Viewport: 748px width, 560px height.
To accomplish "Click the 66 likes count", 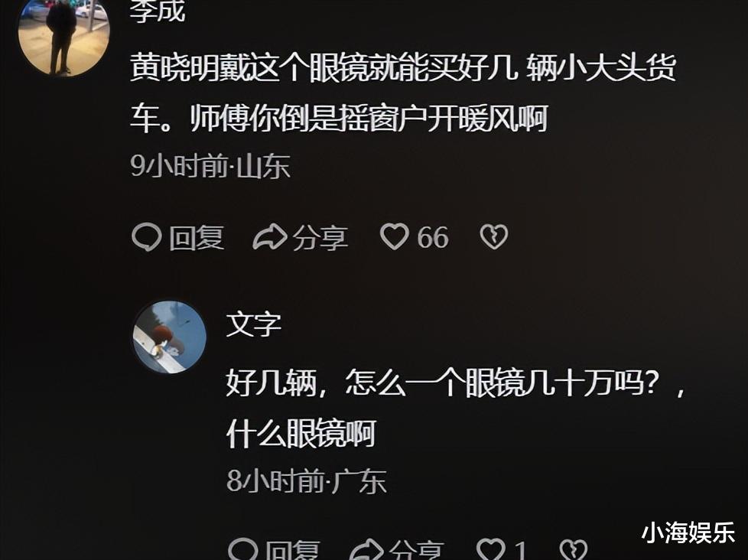I will [x=433, y=238].
